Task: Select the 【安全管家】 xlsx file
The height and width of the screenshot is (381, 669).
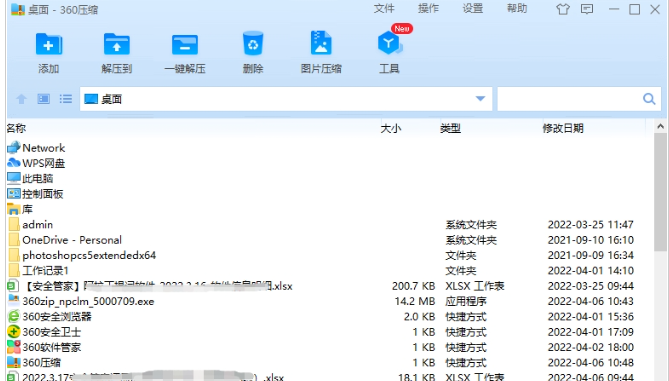Action: 157,286
